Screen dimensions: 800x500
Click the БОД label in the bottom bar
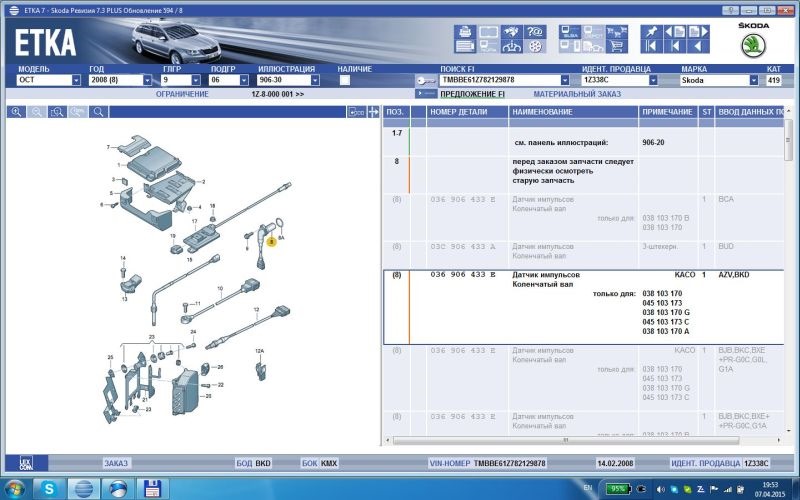[244, 463]
